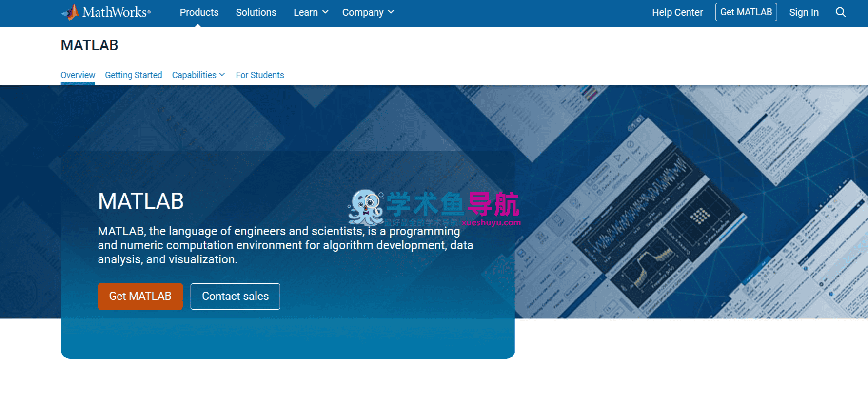Viewport: 868px width, 416px height.
Task: Open the search magnifier icon
Action: (841, 12)
